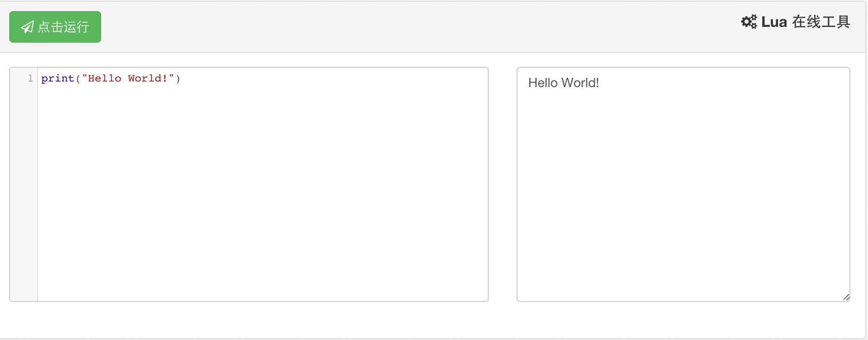
Task: Grab the output textarea resize handle
Action: pos(846,297)
